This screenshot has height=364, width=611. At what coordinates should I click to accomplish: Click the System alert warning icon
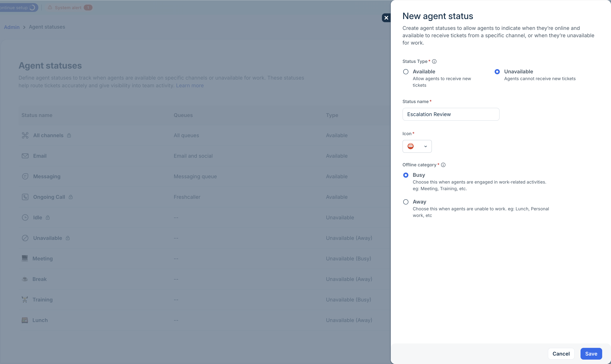click(x=50, y=8)
